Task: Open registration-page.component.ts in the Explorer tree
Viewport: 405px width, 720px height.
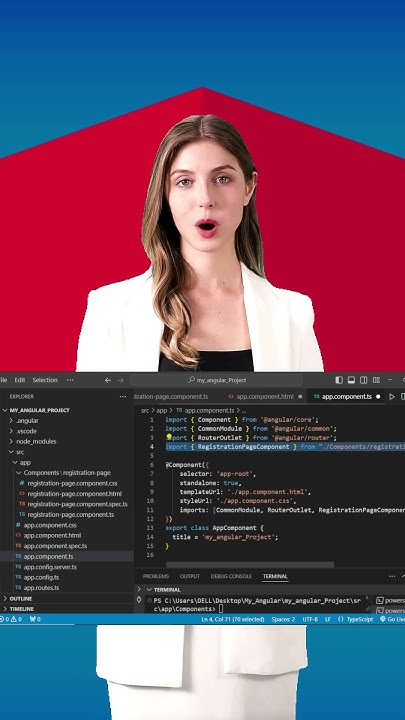Action: [x=67, y=515]
